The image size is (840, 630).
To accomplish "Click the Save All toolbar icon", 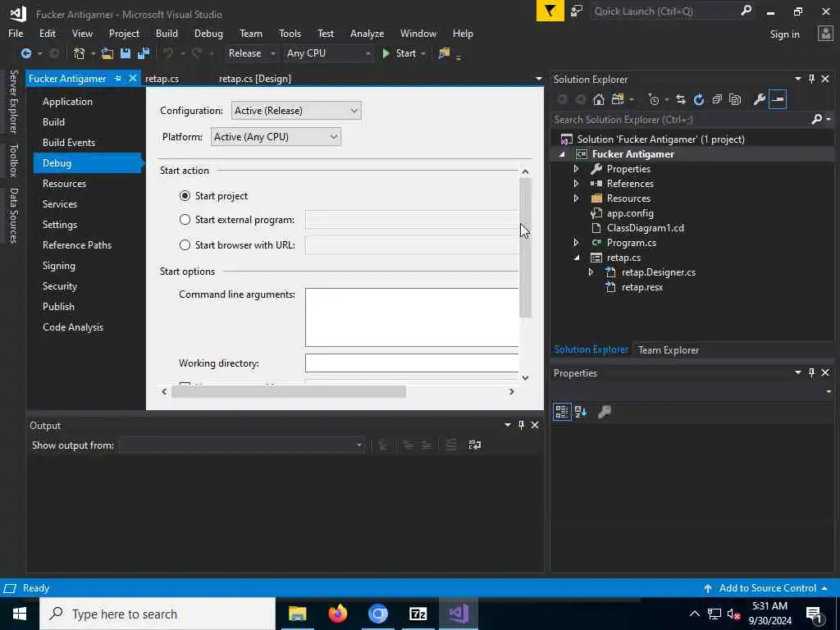I will coord(144,53).
